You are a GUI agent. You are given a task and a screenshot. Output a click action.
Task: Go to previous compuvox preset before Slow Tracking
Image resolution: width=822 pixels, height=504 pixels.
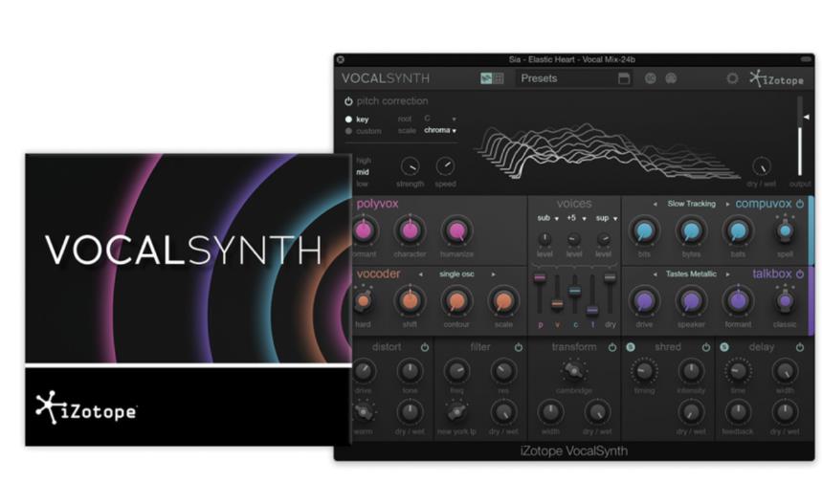655,205
